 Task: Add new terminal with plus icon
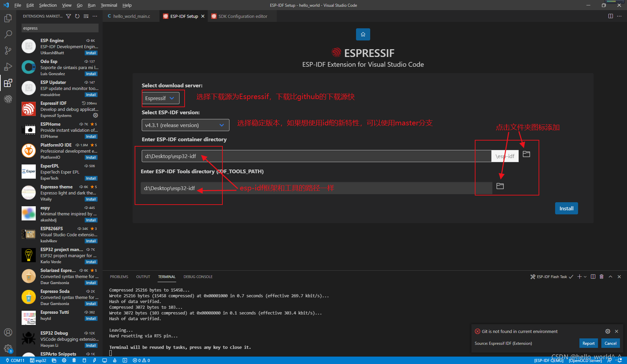click(x=579, y=277)
